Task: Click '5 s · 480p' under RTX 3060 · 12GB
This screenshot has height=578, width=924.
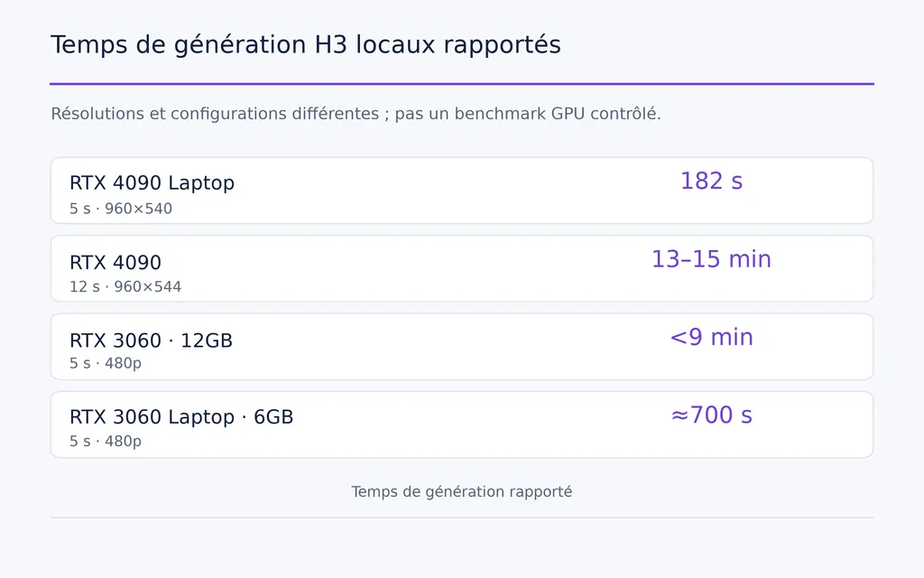Action: (x=106, y=363)
